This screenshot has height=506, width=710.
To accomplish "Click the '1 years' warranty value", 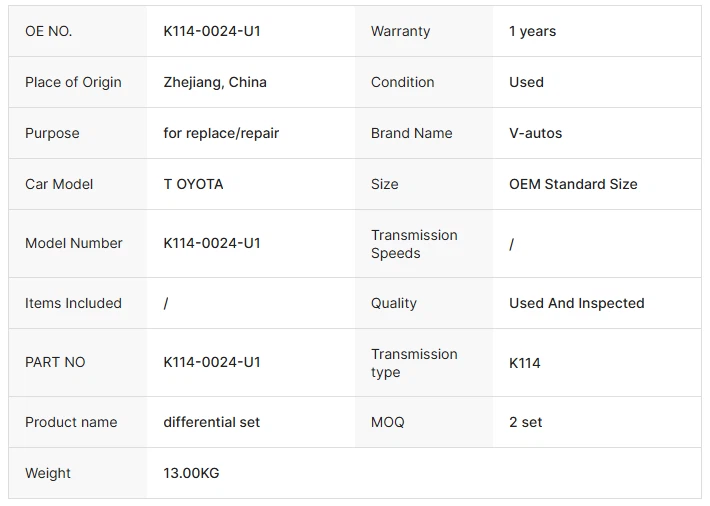I will pyautogui.click(x=532, y=31).
